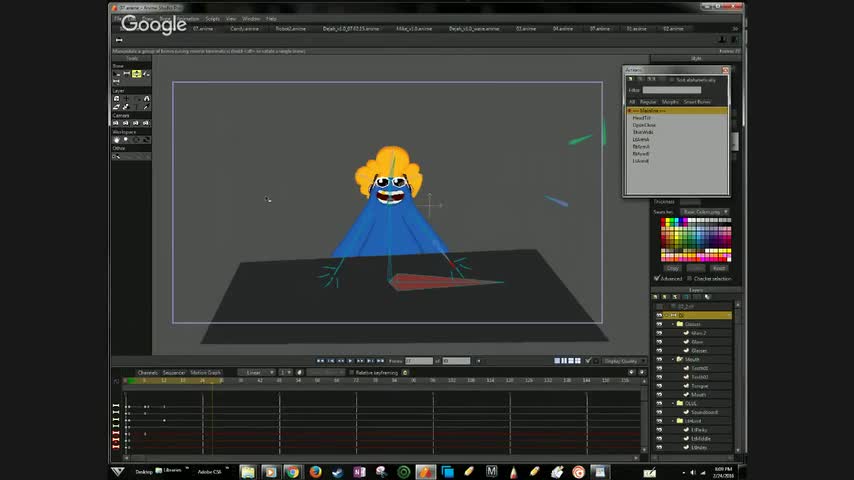Image resolution: width=854 pixels, height=480 pixels.
Task: Click the Play button in playback controls
Action: [x=350, y=361]
